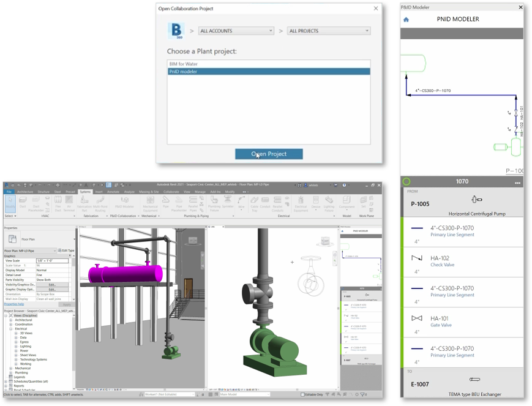Viewport: 532px width, 406px height.
Task: Select the BIM for Water project
Action: coord(269,64)
